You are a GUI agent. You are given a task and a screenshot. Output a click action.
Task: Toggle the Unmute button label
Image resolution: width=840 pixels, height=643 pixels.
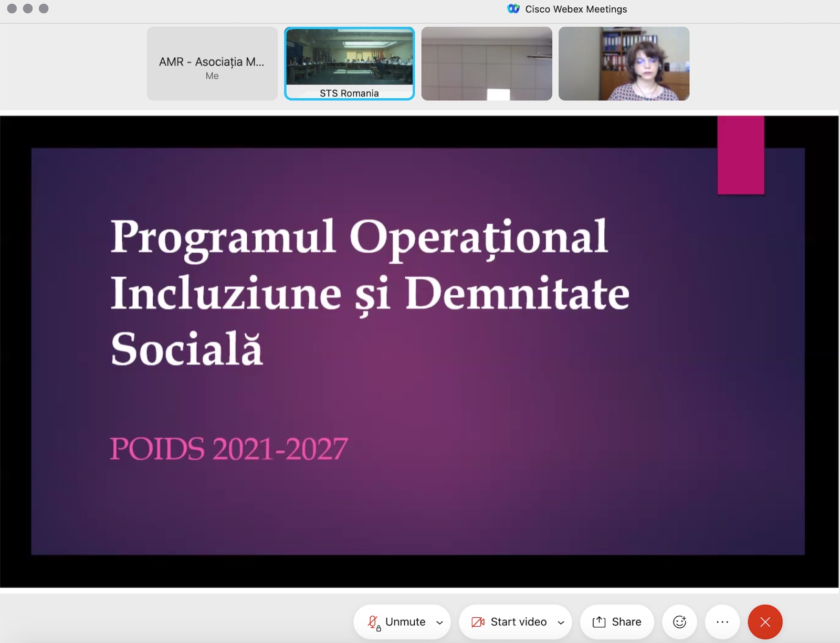[405, 622]
